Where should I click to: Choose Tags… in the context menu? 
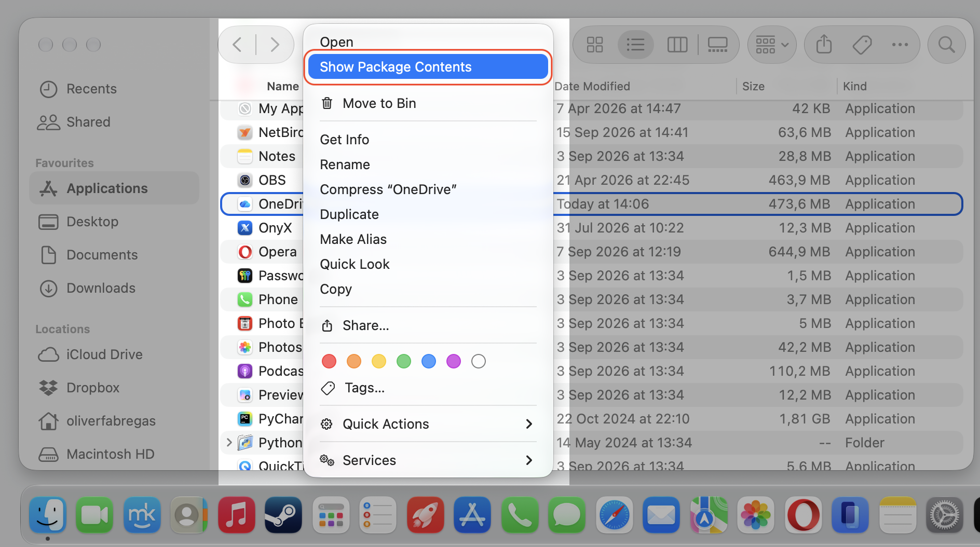428,388
